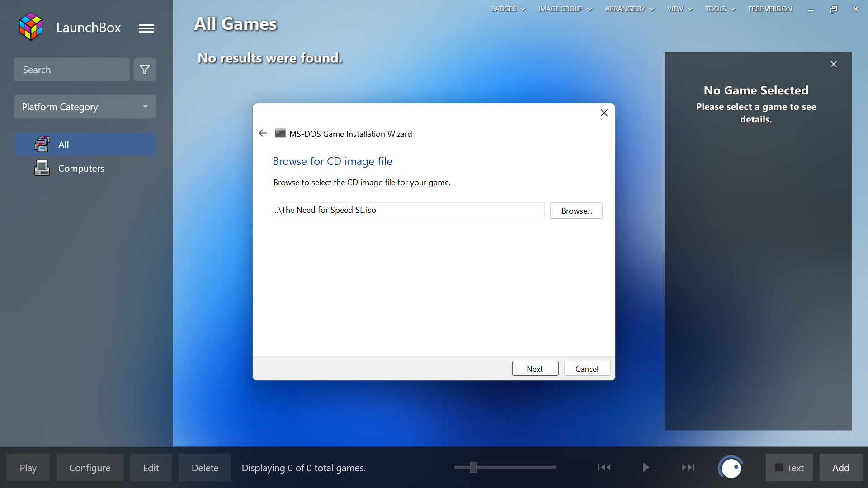Click the circular Big Box launch icon
The height and width of the screenshot is (488, 868).
[731, 468]
